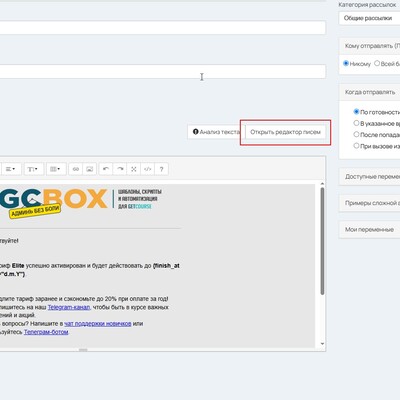
Task: Redo the last edit
Action: click(x=120, y=169)
